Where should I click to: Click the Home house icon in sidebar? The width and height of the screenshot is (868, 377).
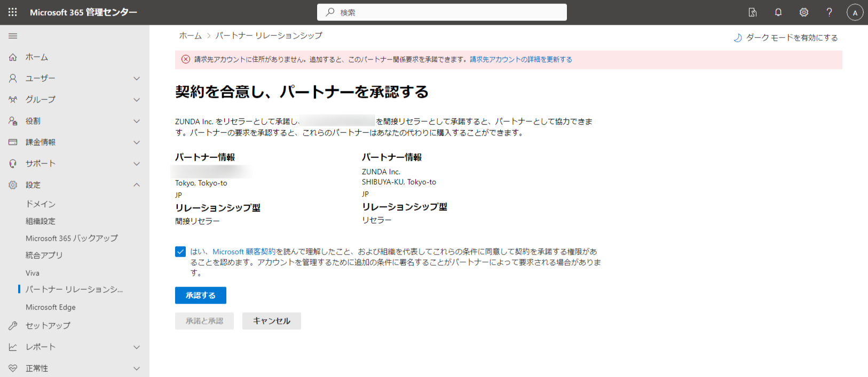[x=13, y=57]
